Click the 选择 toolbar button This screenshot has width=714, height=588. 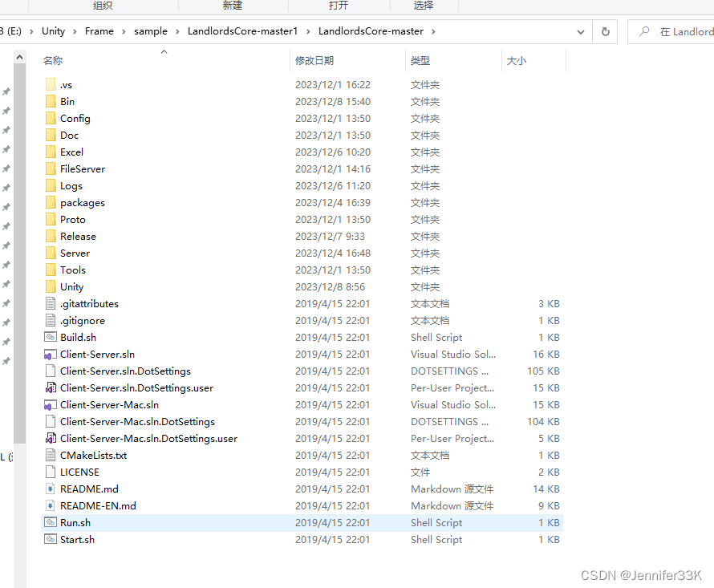423,6
